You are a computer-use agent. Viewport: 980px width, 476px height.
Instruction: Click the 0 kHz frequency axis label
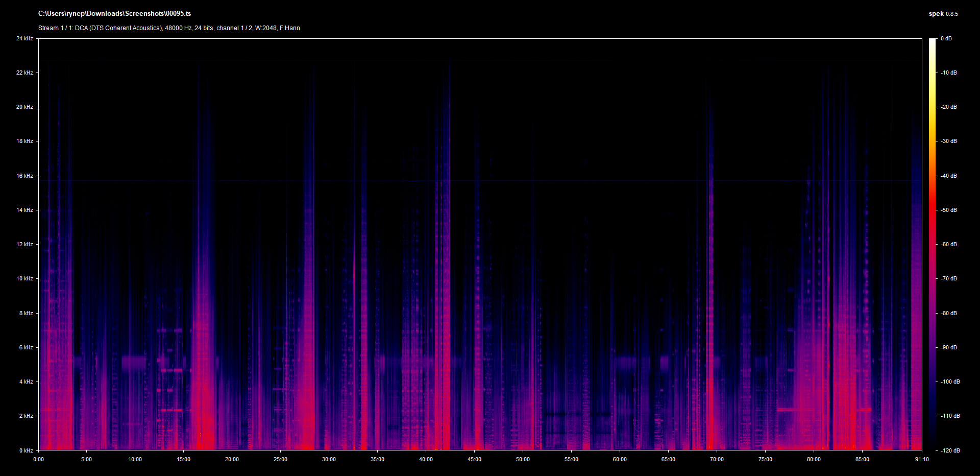click(26, 450)
